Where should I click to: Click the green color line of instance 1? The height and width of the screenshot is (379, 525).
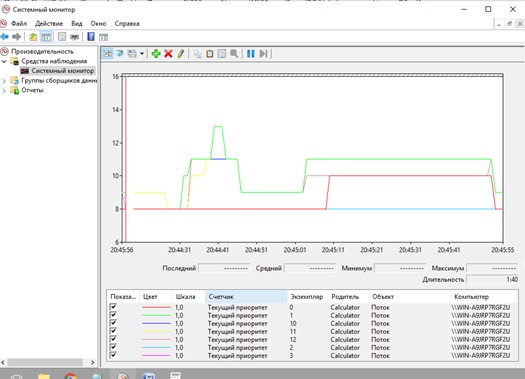pyautogui.click(x=156, y=315)
